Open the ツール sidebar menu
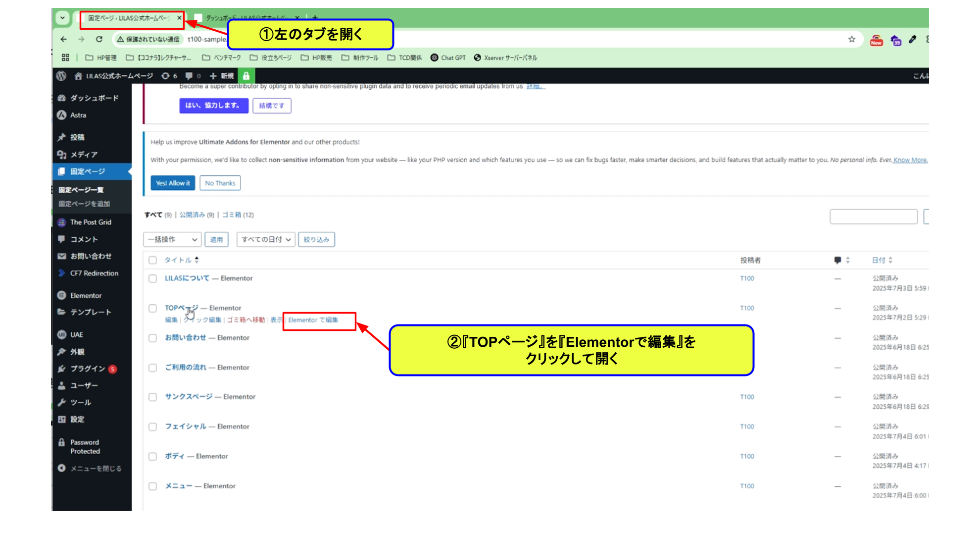Viewport: 980px width, 535px height. click(92, 402)
